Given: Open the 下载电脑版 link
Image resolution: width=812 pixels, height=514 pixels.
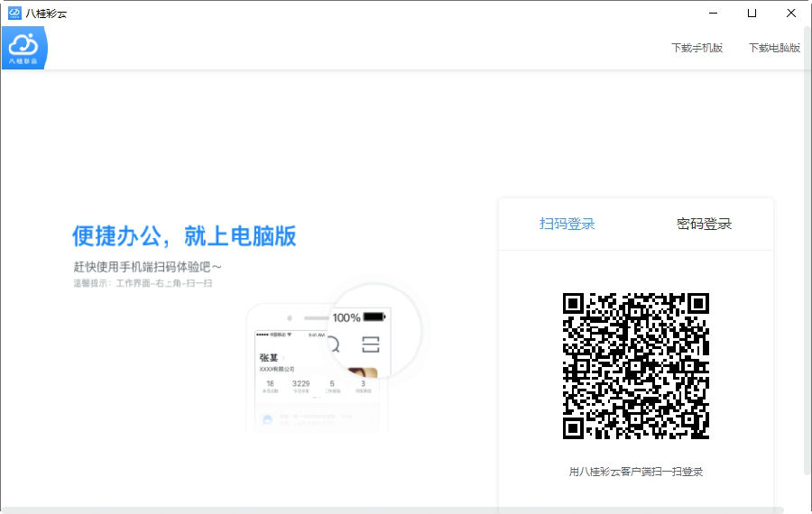Looking at the screenshot, I should (x=775, y=48).
